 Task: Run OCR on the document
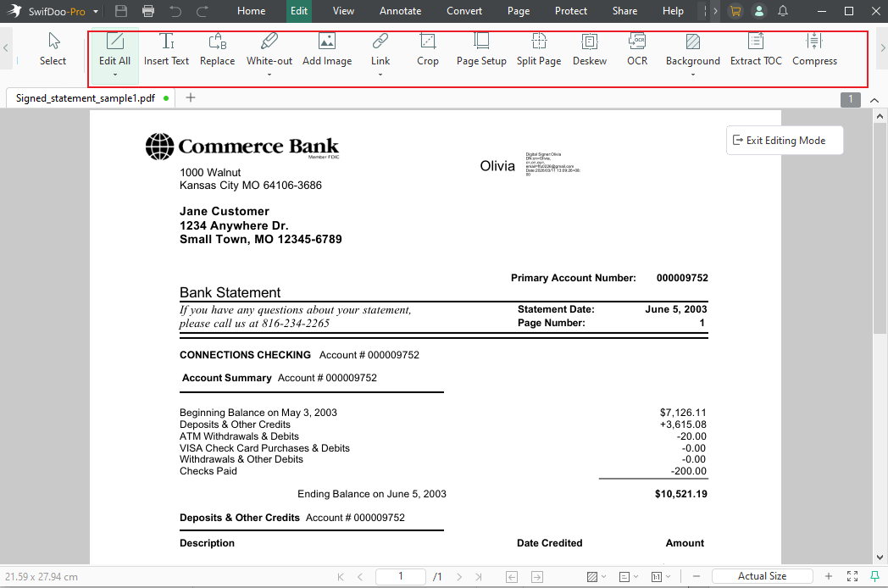[637, 49]
